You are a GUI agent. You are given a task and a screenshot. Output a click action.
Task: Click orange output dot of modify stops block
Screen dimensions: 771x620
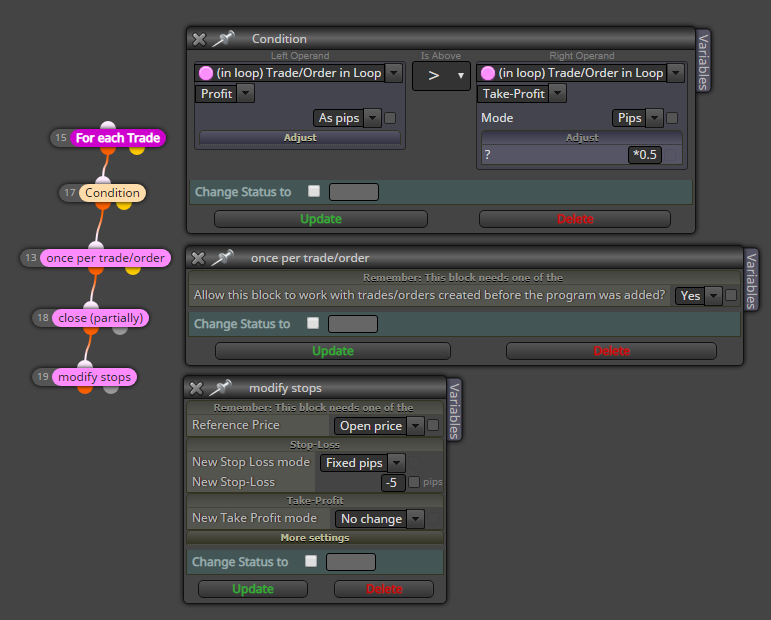pos(85,389)
